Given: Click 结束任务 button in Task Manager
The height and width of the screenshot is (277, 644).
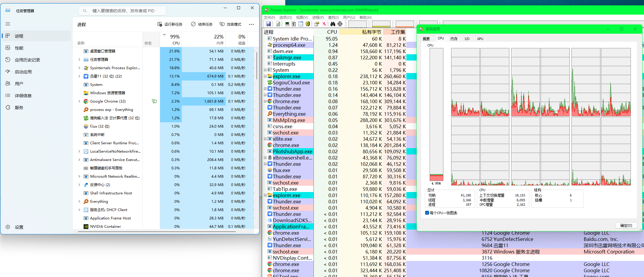Looking at the screenshot, I should (x=202, y=24).
